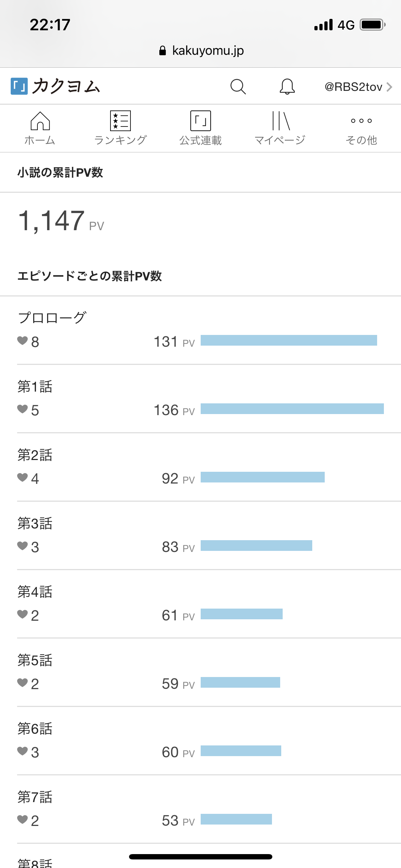Tap the heart icon under 第4話
The image size is (401, 868).
tap(22, 615)
